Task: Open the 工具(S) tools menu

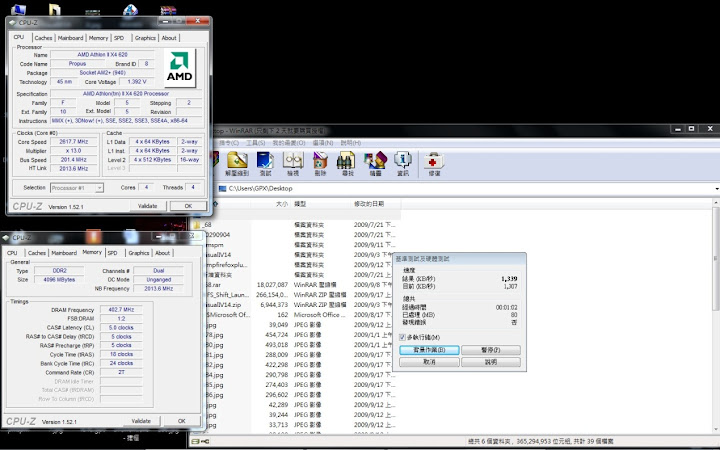Action: point(256,143)
